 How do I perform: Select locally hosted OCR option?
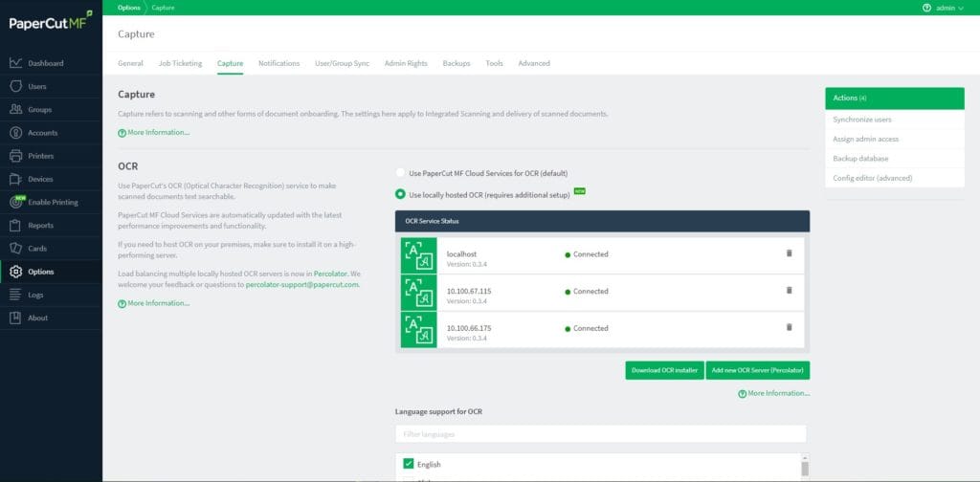click(401, 194)
